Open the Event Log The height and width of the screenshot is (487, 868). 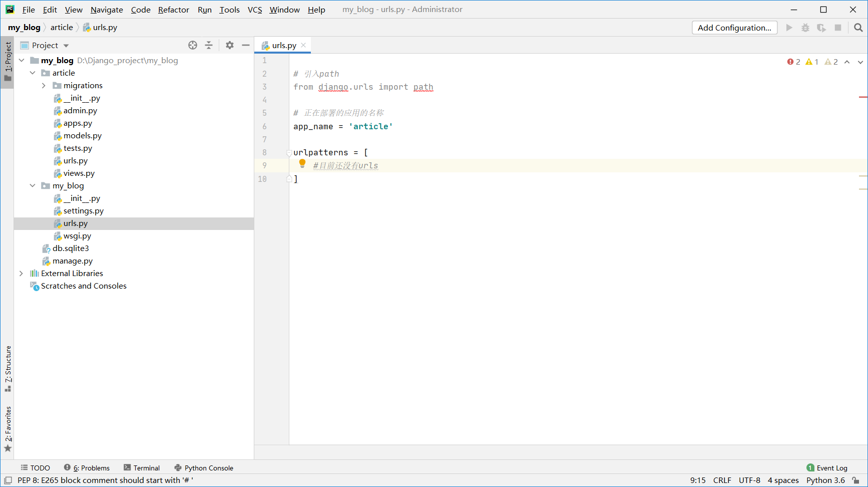[827, 467]
